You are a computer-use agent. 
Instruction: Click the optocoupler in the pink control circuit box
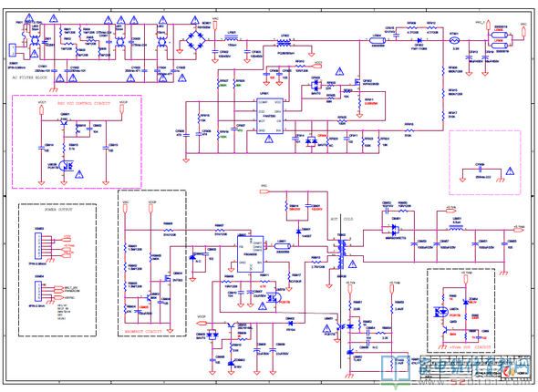[x=67, y=166]
